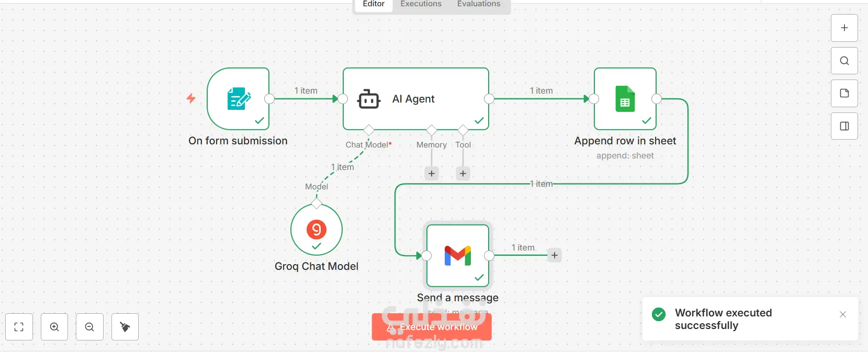Viewport: 868px width, 352px height.
Task: Zoom in on the canvas
Action: click(x=54, y=327)
